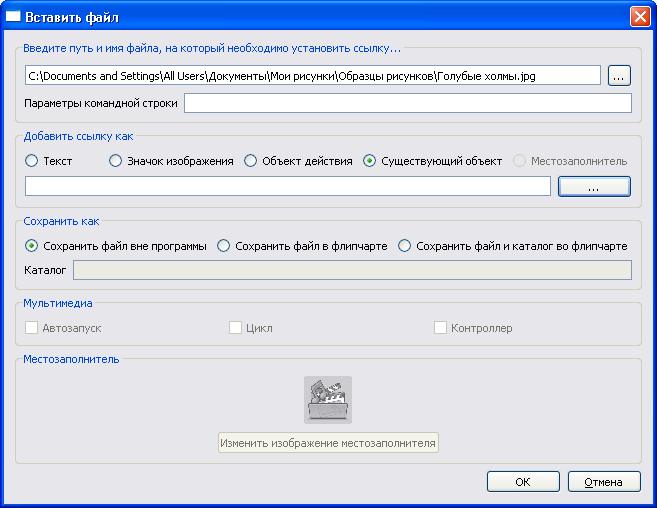Click the 'Параметры командной строки' label
The width and height of the screenshot is (657, 508).
tap(101, 104)
